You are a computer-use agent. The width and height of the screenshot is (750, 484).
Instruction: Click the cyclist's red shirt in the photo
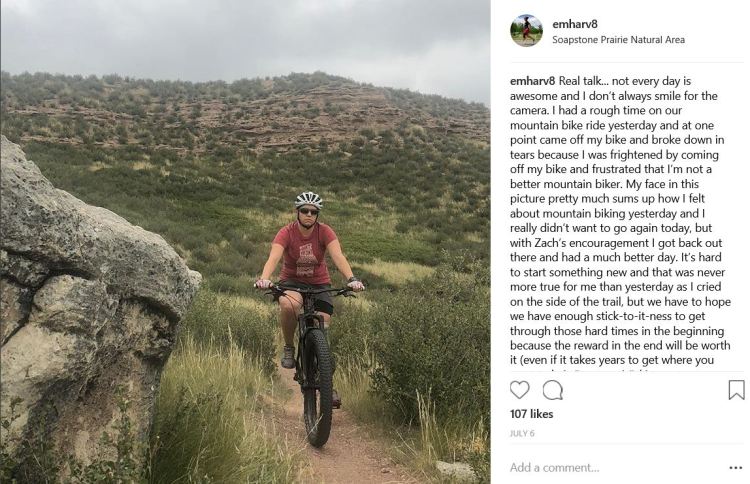pyautogui.click(x=306, y=254)
